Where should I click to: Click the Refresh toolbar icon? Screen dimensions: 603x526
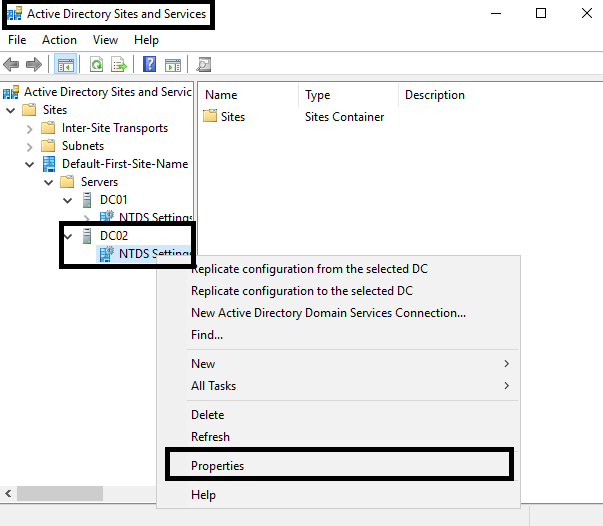coord(96,64)
